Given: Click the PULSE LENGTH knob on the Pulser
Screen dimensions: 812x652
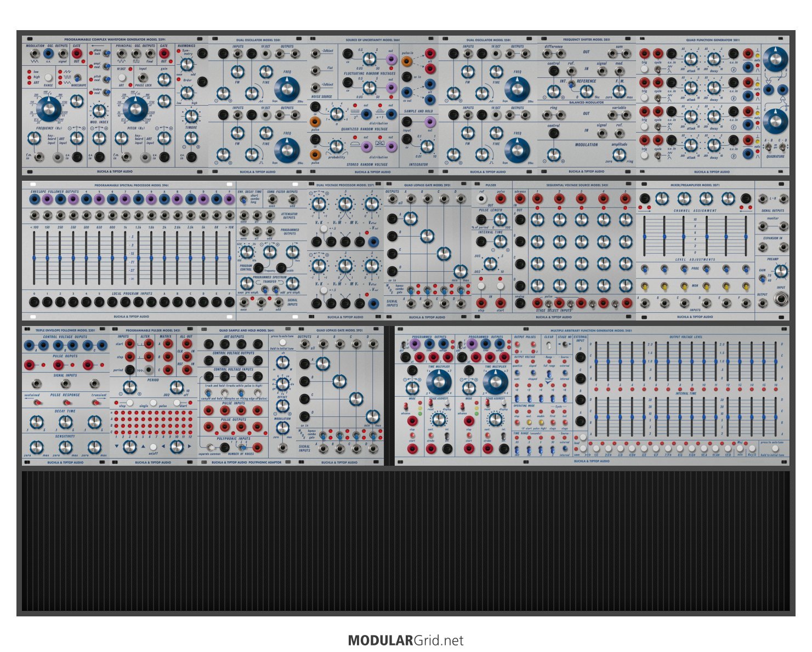Looking at the screenshot, I should (501, 219).
